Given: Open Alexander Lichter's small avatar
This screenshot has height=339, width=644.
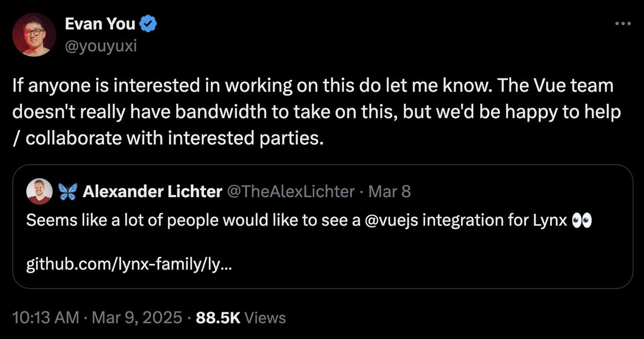Looking at the screenshot, I should coord(39,191).
